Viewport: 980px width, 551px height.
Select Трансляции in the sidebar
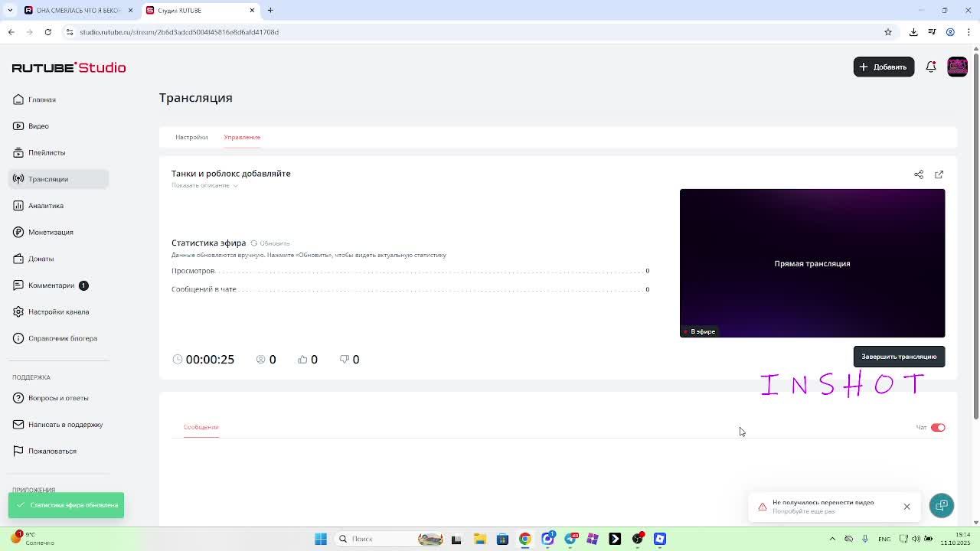[x=58, y=179]
